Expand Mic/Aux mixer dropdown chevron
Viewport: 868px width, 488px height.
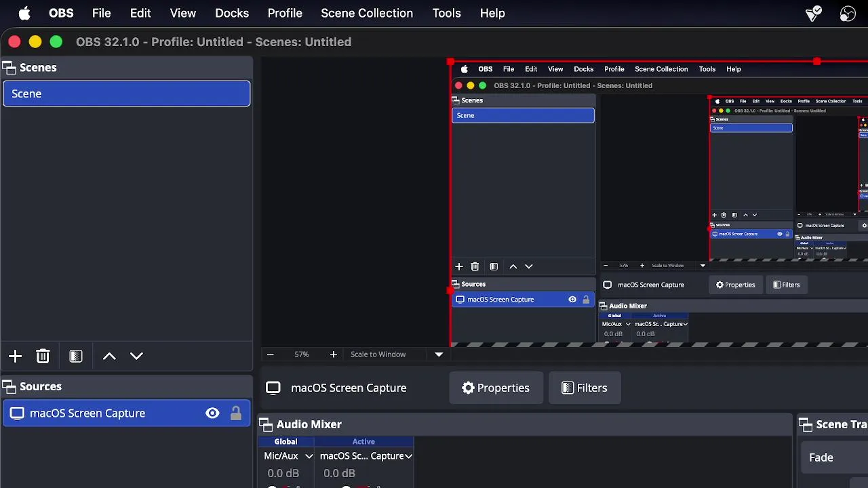(x=309, y=456)
